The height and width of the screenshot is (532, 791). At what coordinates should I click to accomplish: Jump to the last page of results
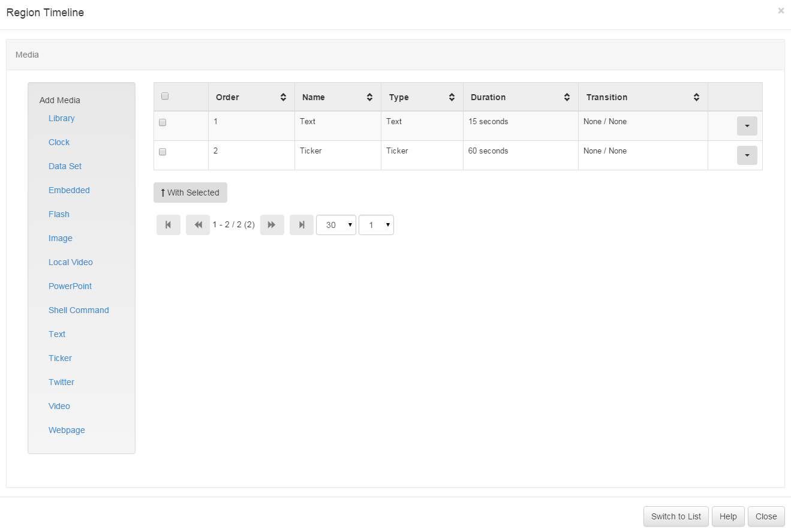click(302, 225)
